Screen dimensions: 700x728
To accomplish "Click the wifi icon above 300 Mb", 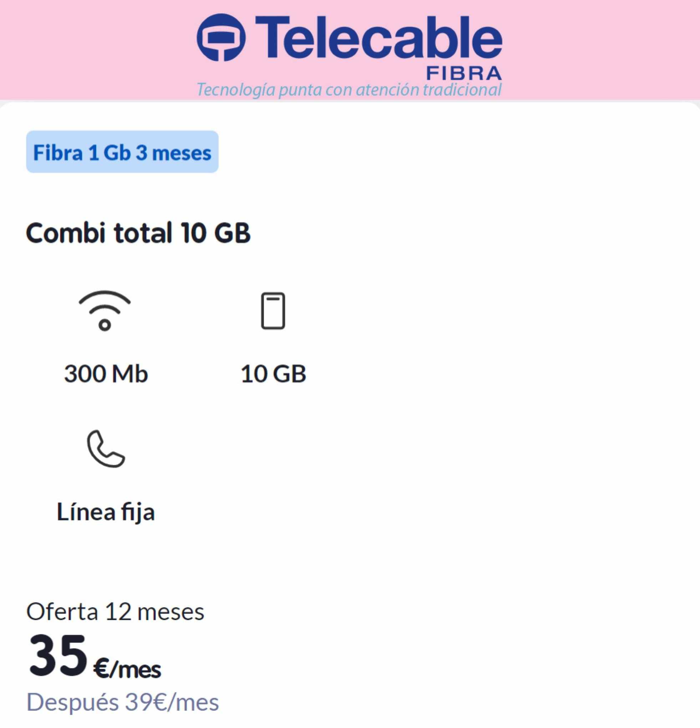I will pyautogui.click(x=105, y=310).
